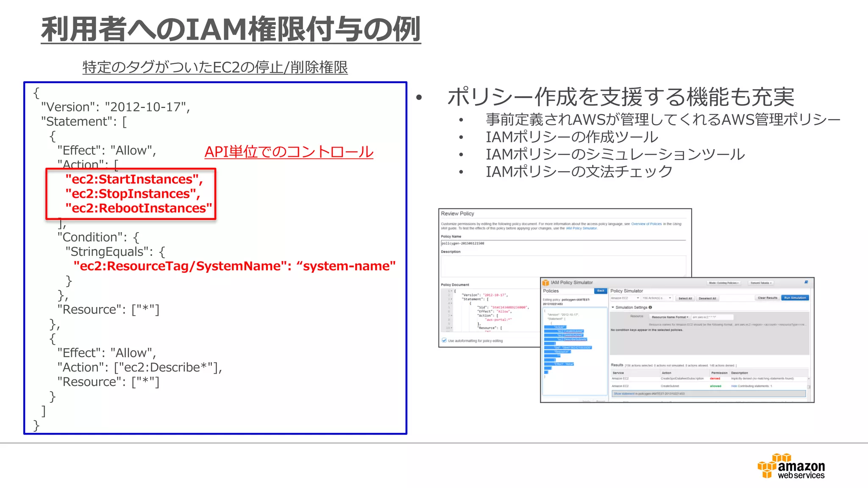
Task: Click the Description column header in results
Action: (740, 373)
